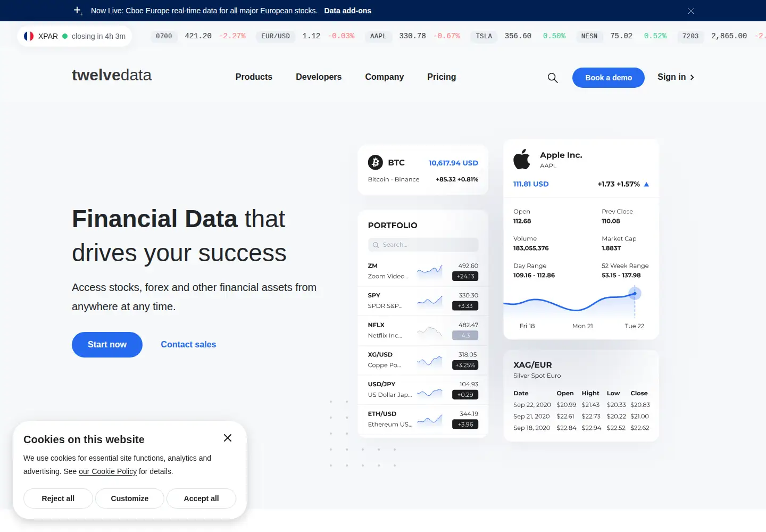Click the magnifier icon inside portfolio search
The image size is (766, 532).
pyautogui.click(x=376, y=245)
